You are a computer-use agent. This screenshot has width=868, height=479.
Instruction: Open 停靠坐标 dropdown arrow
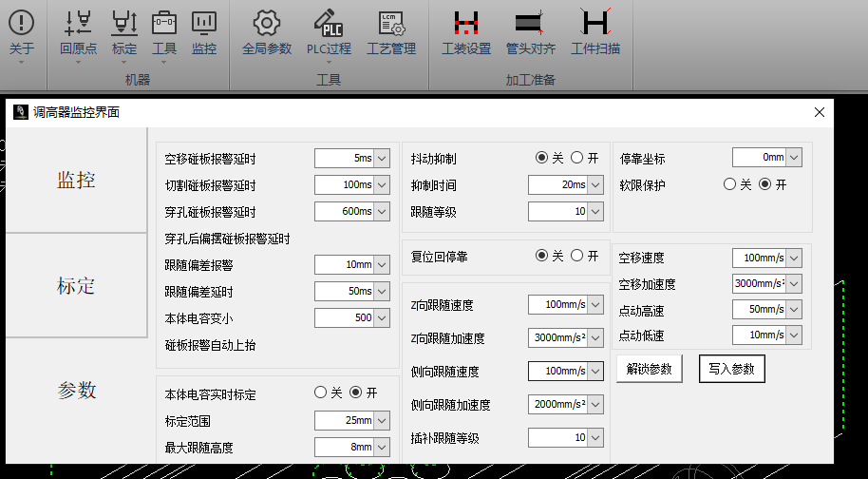coord(794,157)
